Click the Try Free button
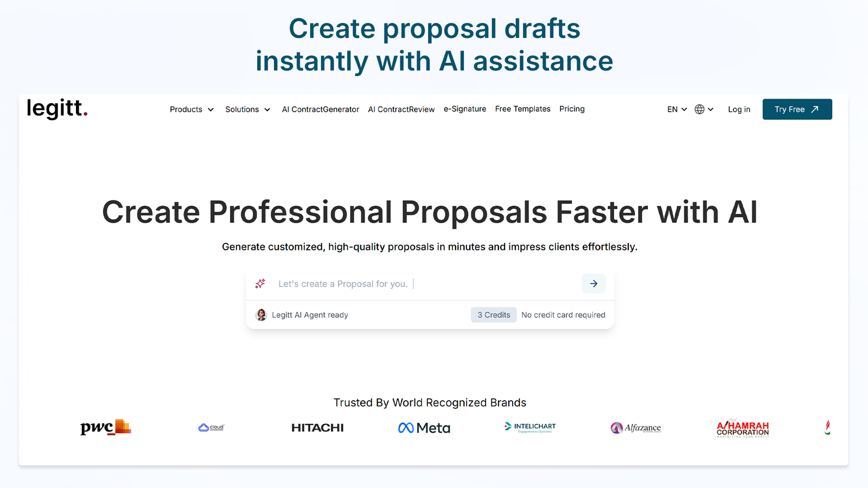The image size is (868, 488). [x=796, y=110]
